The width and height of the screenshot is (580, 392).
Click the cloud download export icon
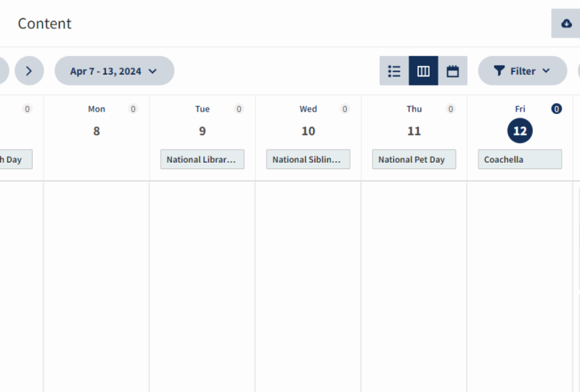[566, 23]
